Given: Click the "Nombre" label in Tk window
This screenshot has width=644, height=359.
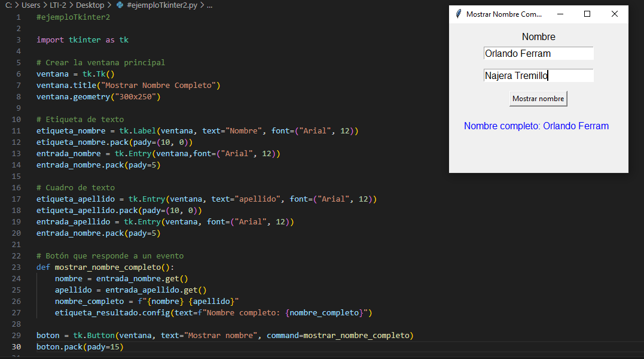Looking at the screenshot, I should point(538,36).
